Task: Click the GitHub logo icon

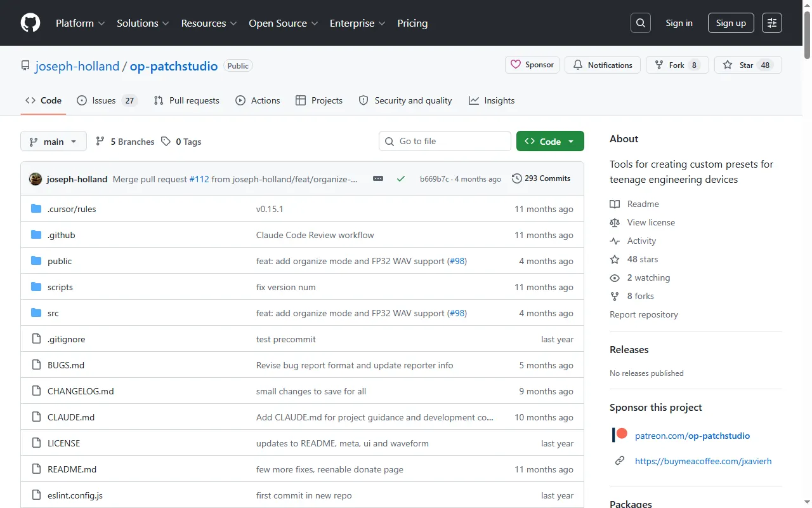Action: 30,23
